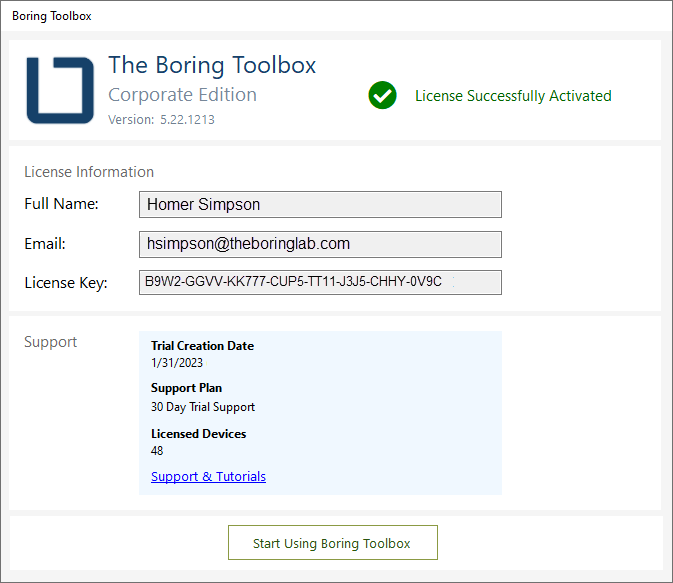The height and width of the screenshot is (583, 673).
Task: Click the Corporate Edition subtitle
Action: [182, 95]
